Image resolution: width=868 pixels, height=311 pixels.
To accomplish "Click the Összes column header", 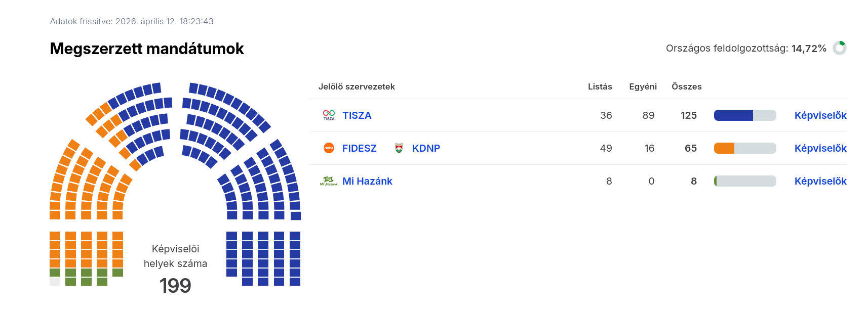I will pos(686,86).
